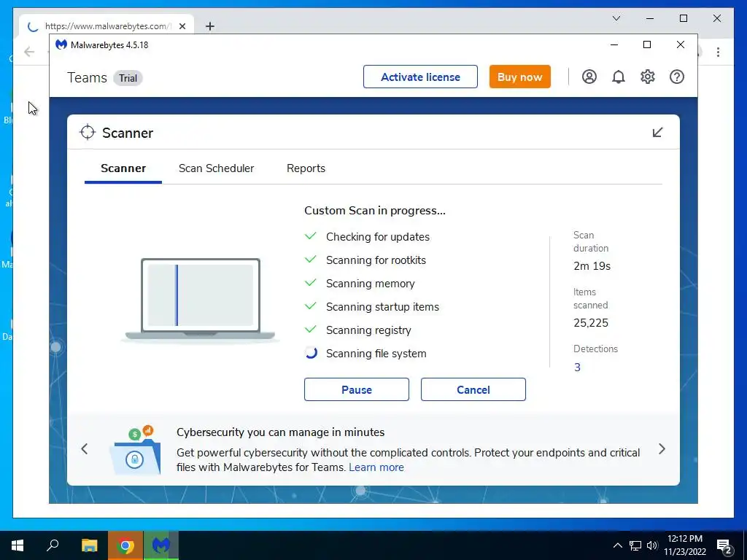Open the help question mark icon
This screenshot has width=747, height=560.
click(676, 77)
